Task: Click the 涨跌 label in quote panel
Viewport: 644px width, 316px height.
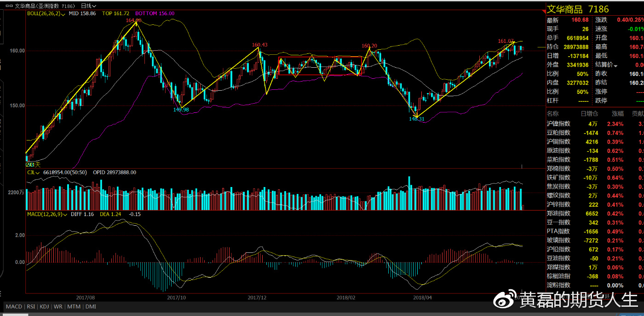Action: click(x=601, y=20)
